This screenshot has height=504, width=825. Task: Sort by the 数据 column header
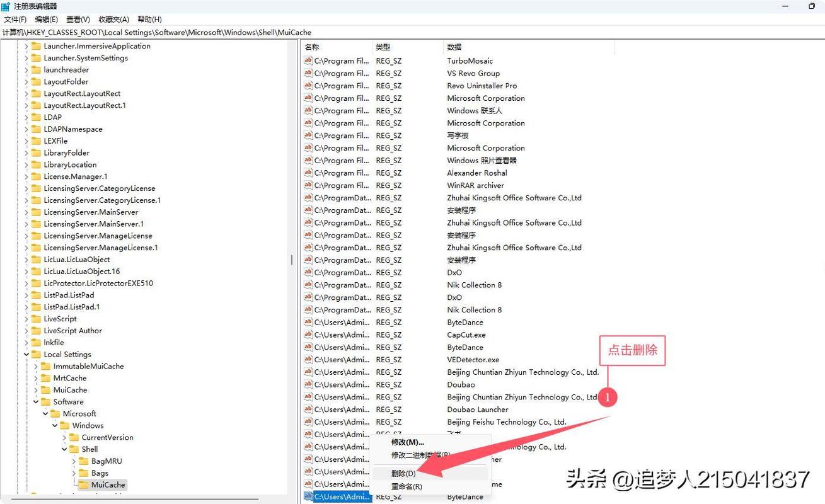click(528, 47)
